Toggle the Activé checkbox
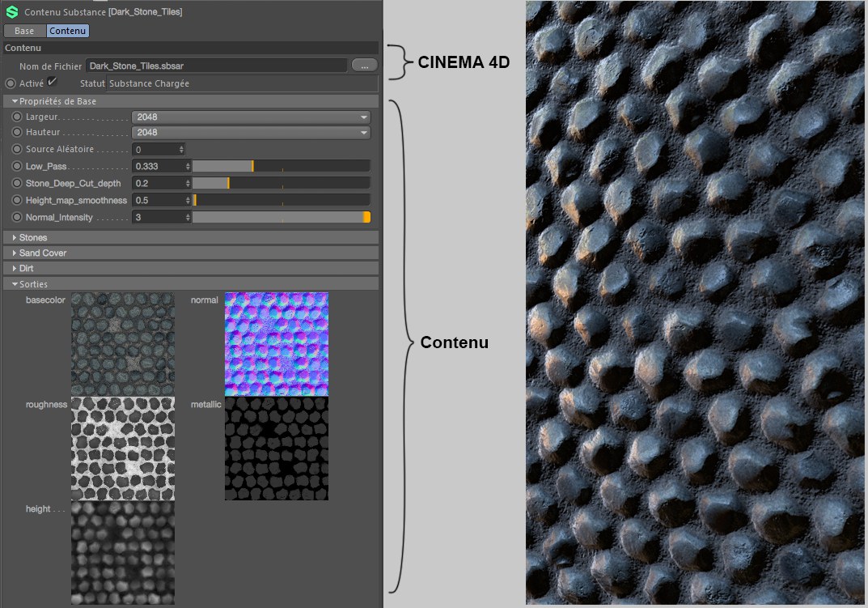 point(52,82)
